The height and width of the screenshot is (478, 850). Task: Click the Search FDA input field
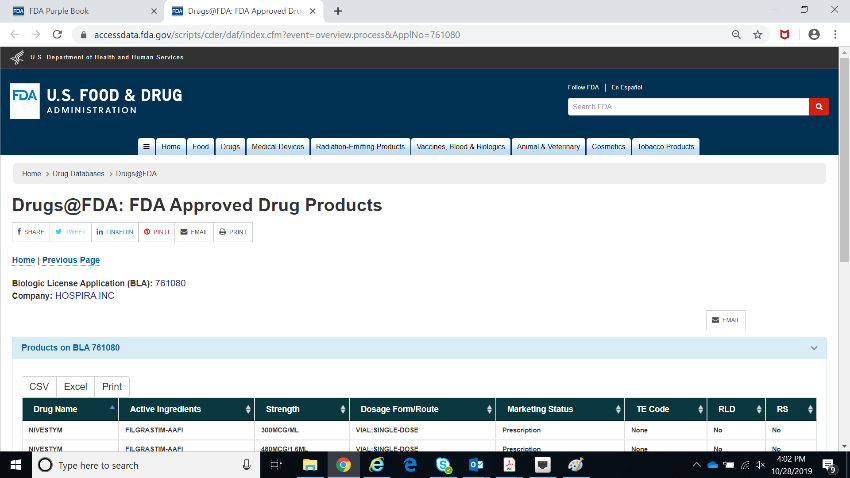688,107
